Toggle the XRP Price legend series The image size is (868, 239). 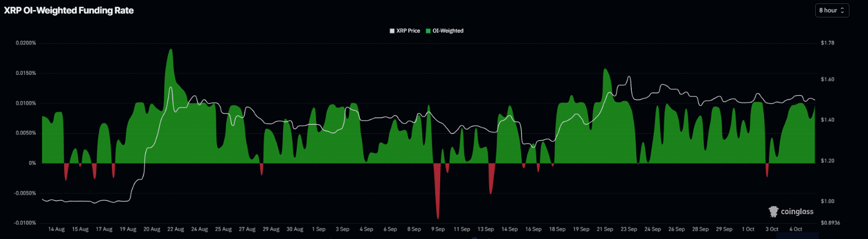405,31
